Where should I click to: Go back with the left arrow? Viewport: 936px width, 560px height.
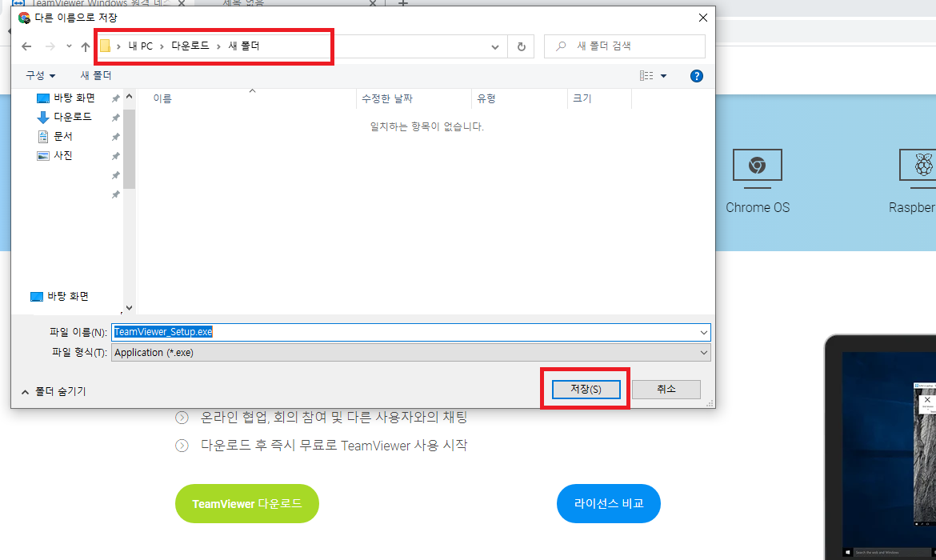[26, 46]
